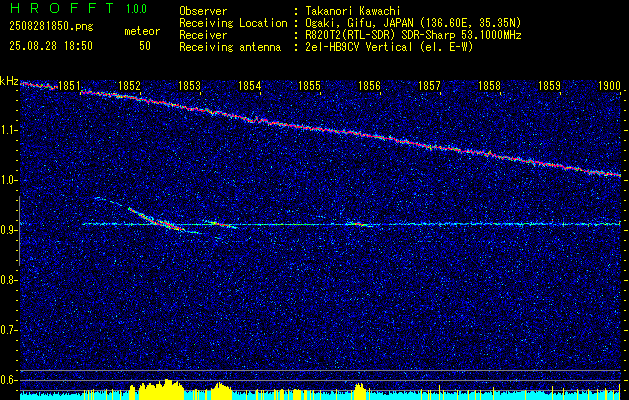Click the 1859 time marker
The width and height of the screenshot is (629, 400).
[x=550, y=86]
